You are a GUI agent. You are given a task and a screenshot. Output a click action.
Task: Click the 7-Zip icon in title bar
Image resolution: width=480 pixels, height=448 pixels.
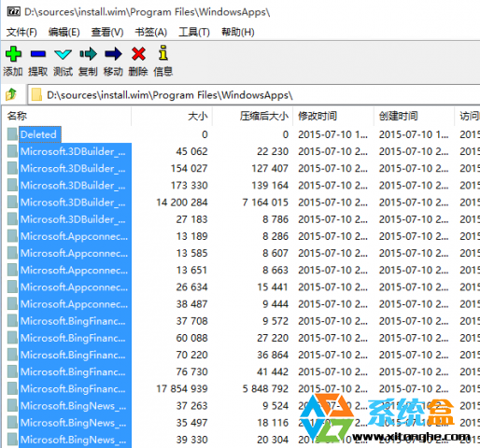click(13, 12)
